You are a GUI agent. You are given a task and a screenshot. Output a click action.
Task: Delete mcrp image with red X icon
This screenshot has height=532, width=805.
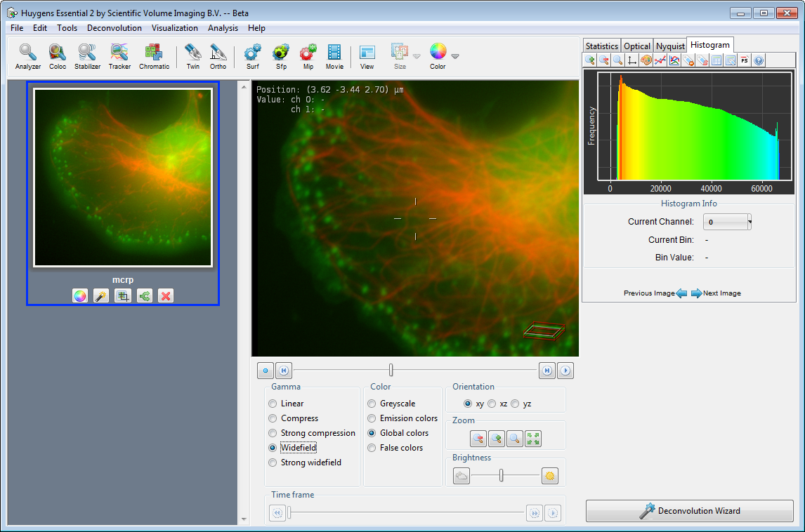[x=166, y=296]
